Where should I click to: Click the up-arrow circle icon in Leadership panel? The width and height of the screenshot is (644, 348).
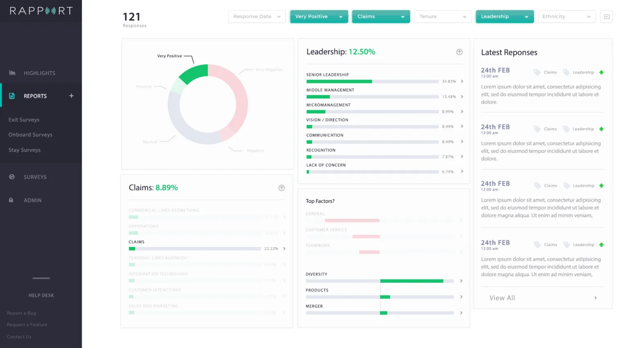pos(459,52)
